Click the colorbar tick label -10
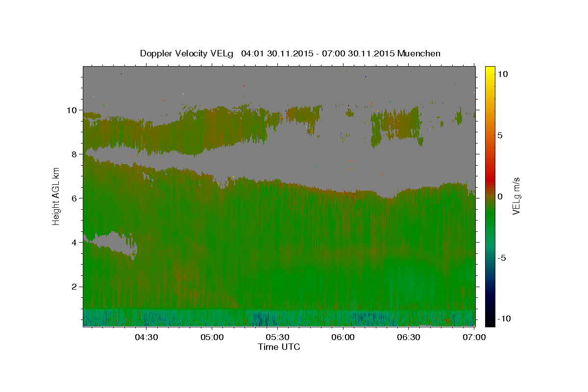The height and width of the screenshot is (392, 588). pyautogui.click(x=503, y=318)
